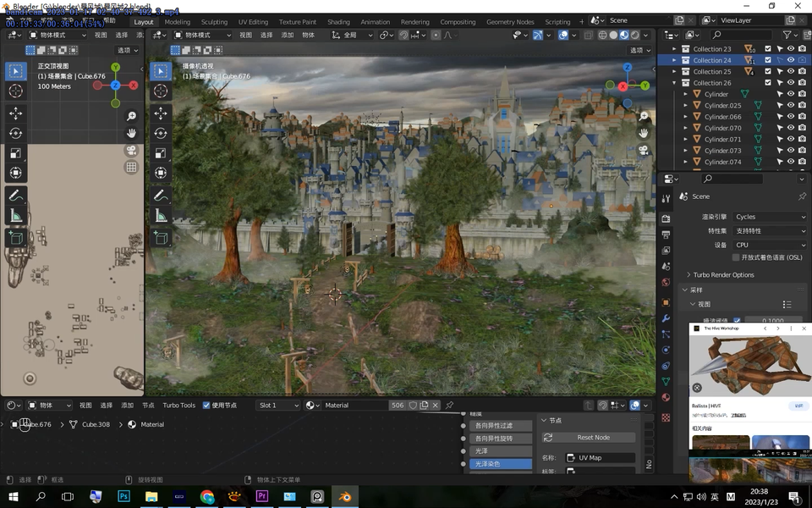Viewport: 812px width, 508px height.
Task: Open the CPU device dropdown
Action: (769, 245)
